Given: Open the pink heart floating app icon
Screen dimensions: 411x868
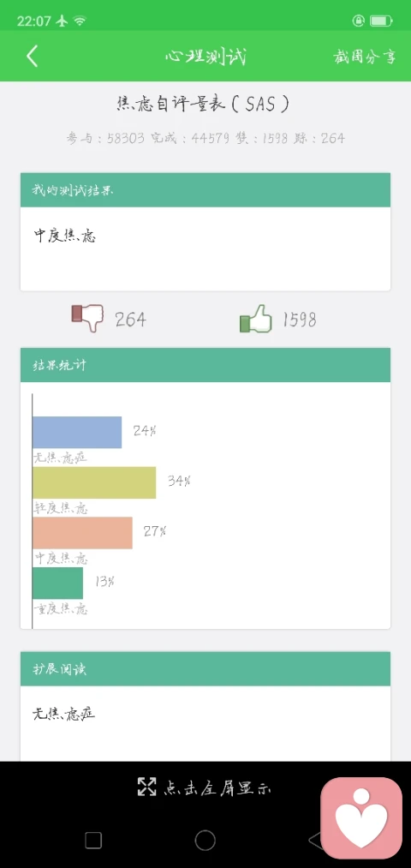Looking at the screenshot, I should click(x=361, y=818).
